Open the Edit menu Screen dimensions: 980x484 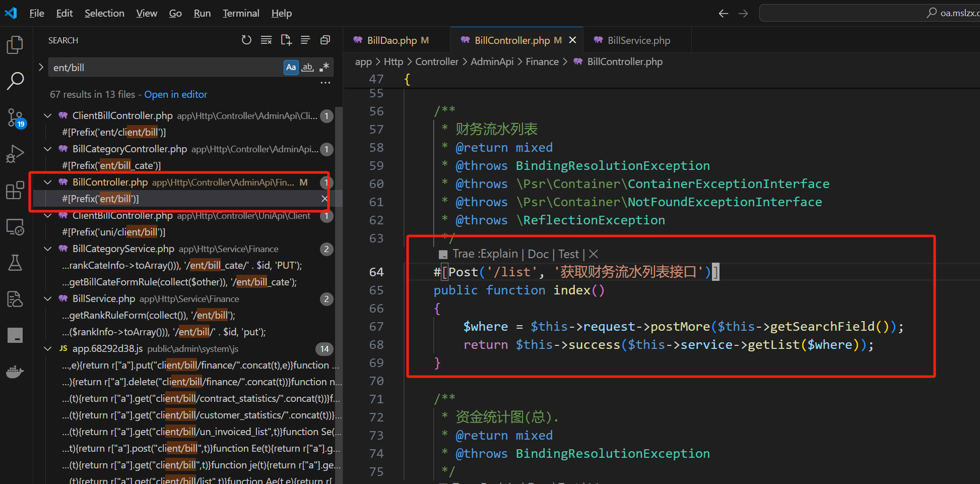tap(64, 13)
